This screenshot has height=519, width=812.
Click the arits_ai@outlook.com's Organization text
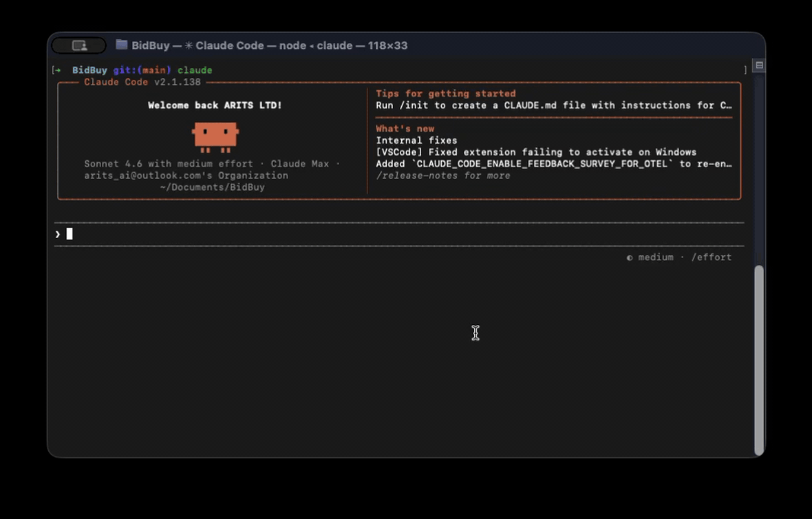pos(186,176)
